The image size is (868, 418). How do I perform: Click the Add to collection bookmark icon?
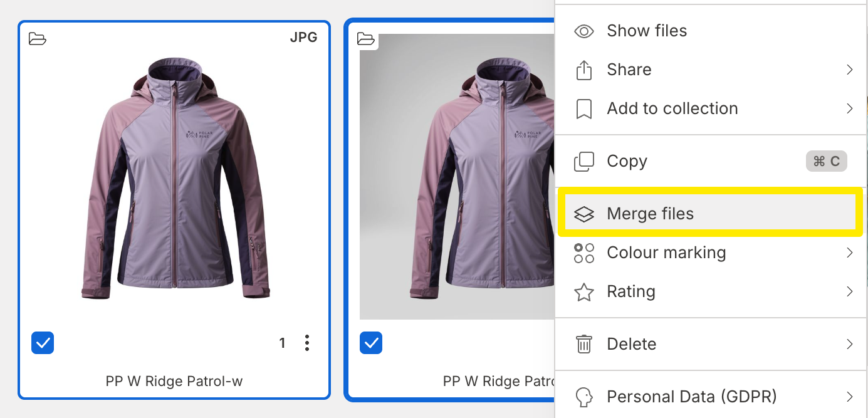tap(583, 108)
